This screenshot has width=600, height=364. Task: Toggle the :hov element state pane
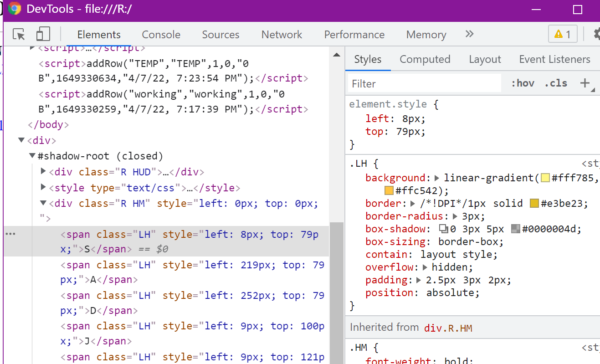(x=523, y=83)
